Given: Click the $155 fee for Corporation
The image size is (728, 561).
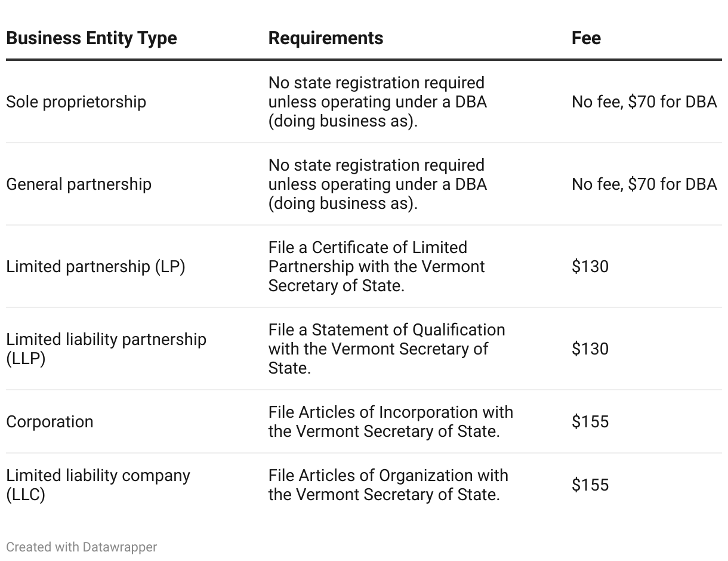Looking at the screenshot, I should point(590,421).
